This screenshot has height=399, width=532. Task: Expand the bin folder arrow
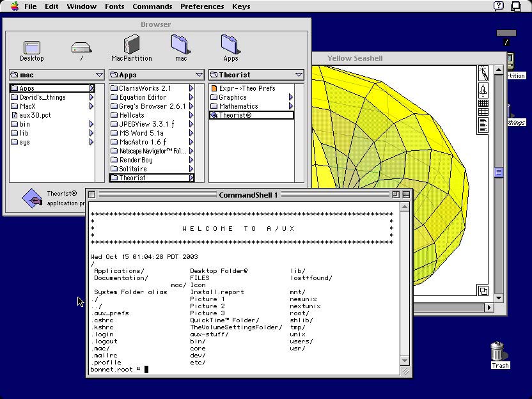click(x=91, y=124)
